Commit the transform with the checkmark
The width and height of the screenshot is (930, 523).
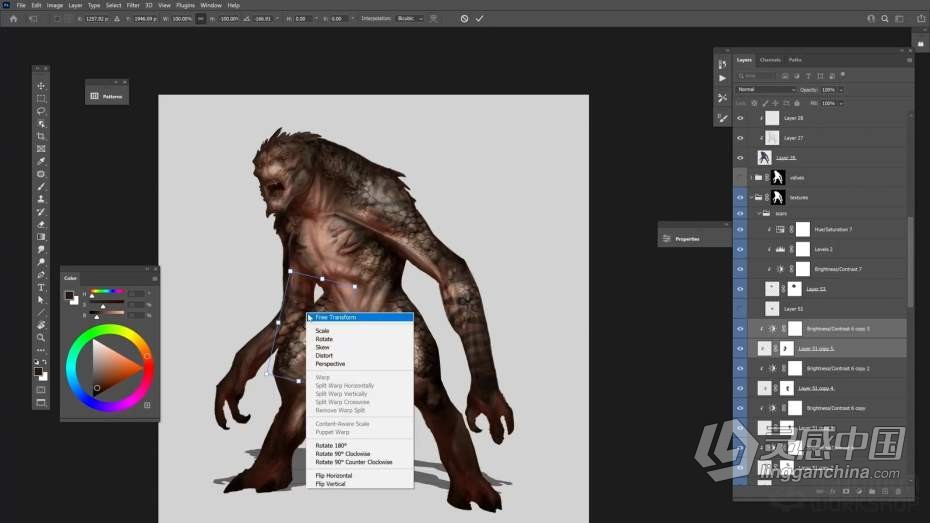[x=479, y=18]
